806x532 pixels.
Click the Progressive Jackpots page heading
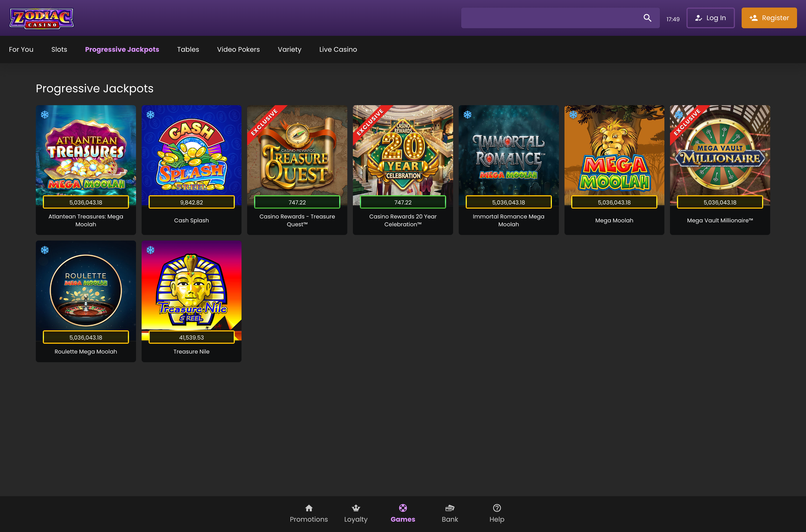pyautogui.click(x=95, y=89)
